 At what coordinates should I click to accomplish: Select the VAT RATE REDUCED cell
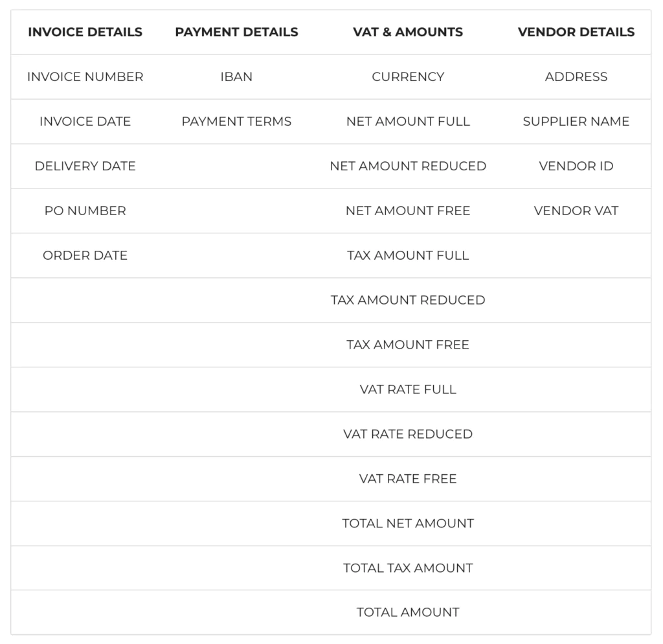pos(408,434)
